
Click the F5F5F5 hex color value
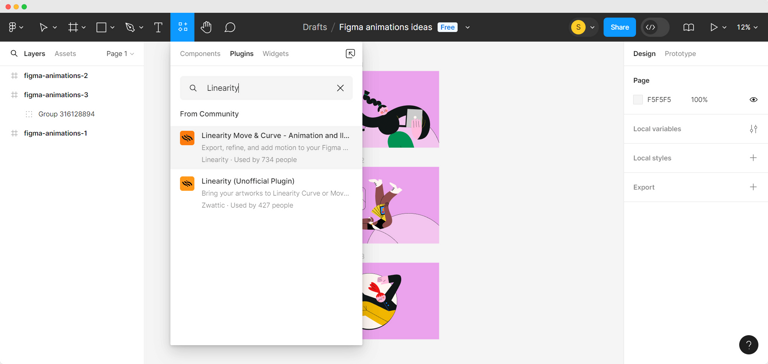659,100
